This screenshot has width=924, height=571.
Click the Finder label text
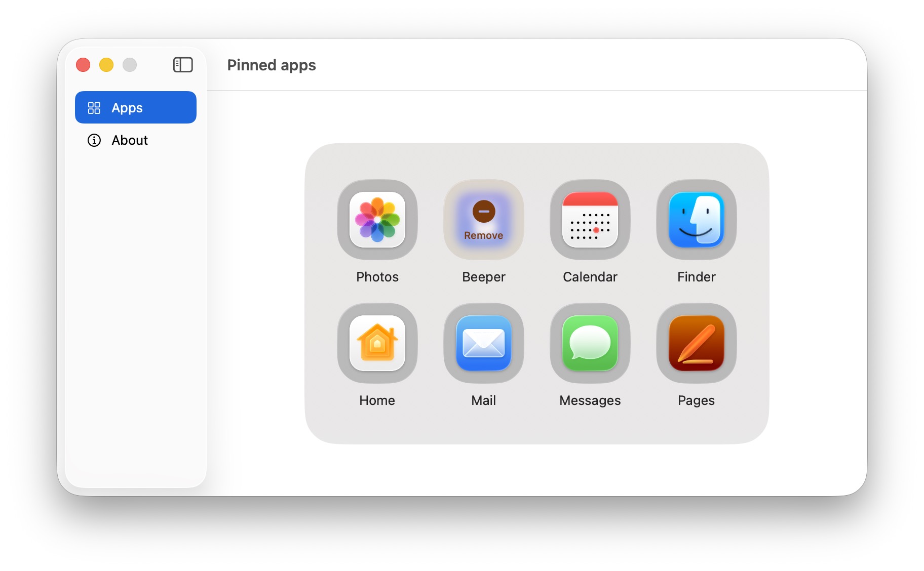coord(697,277)
